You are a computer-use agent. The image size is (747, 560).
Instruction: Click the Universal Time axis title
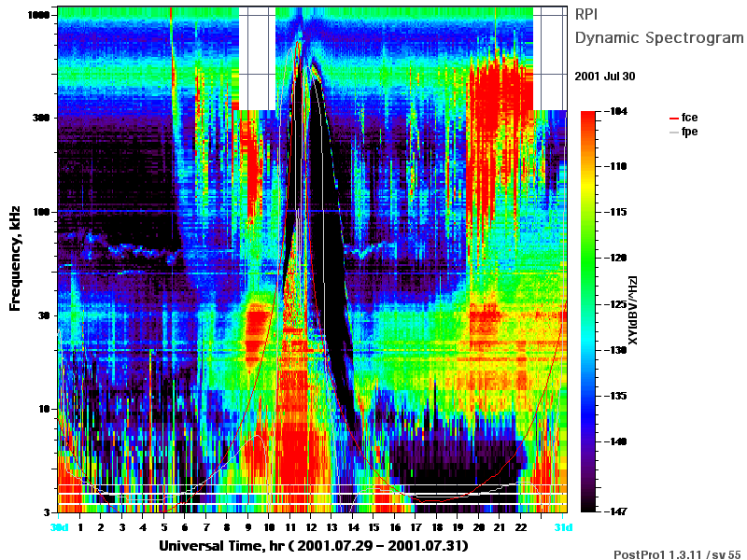coord(314,546)
